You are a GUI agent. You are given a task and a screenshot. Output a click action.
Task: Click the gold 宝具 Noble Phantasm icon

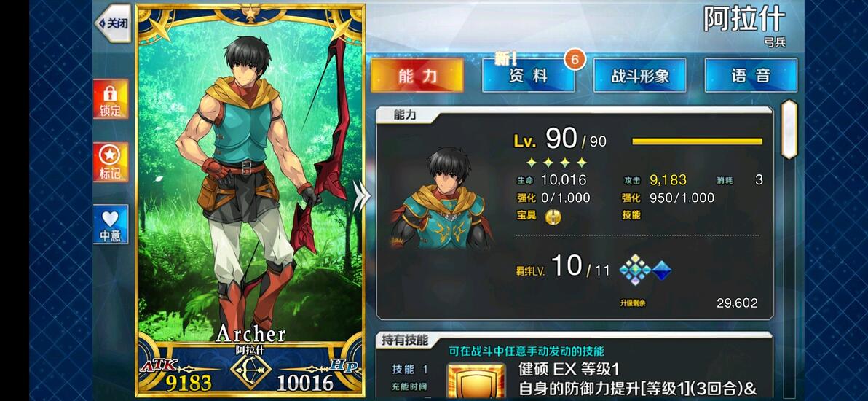[x=553, y=217]
